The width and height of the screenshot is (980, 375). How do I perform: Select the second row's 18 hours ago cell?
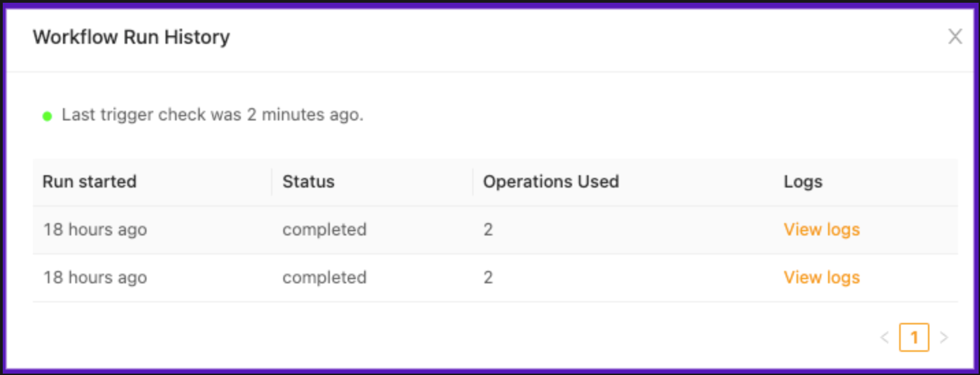coord(95,278)
